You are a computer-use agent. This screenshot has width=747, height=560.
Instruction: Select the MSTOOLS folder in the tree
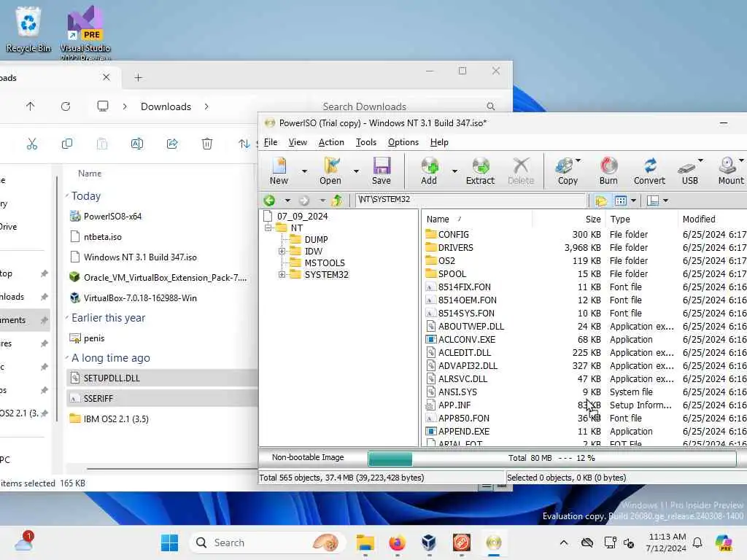point(324,262)
